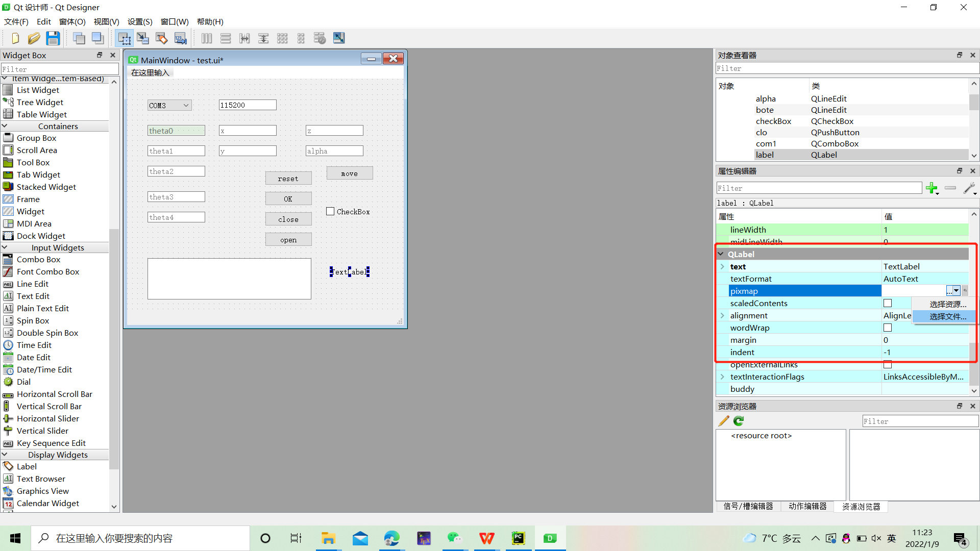Open the 窗体(O) menu

72,22
